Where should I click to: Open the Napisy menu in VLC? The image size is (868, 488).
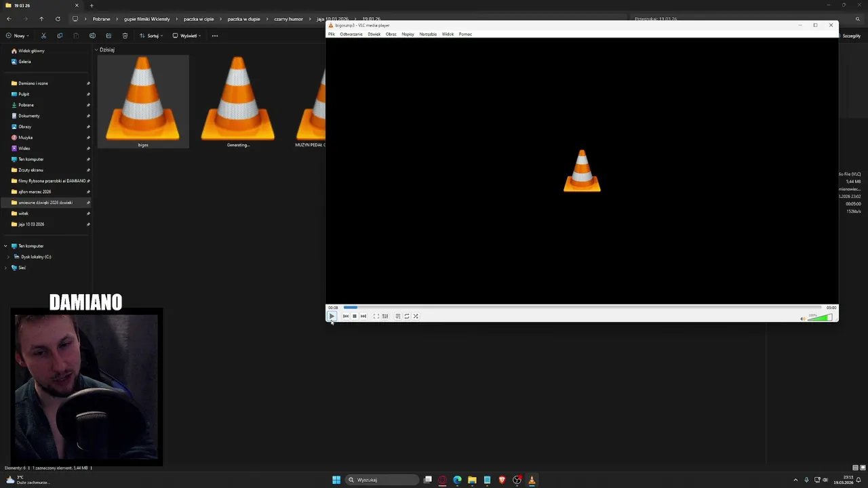coord(408,34)
